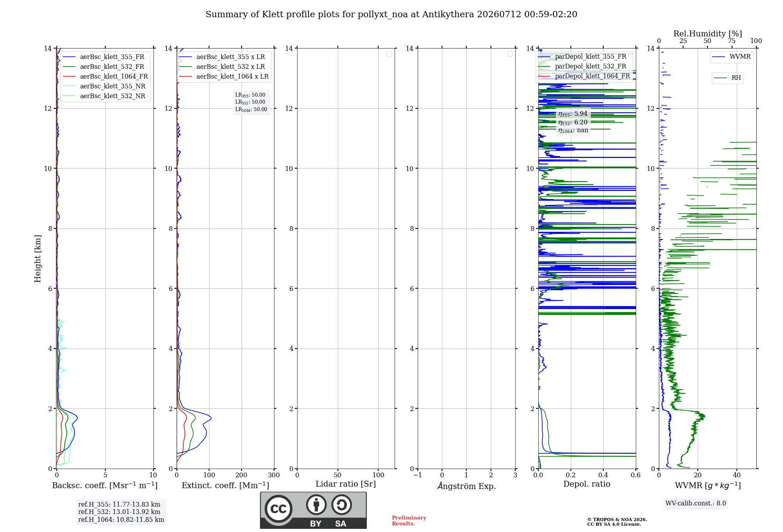Click the TROPOS & NOA copyright notice
The width and height of the screenshot is (783, 532).
(617, 522)
